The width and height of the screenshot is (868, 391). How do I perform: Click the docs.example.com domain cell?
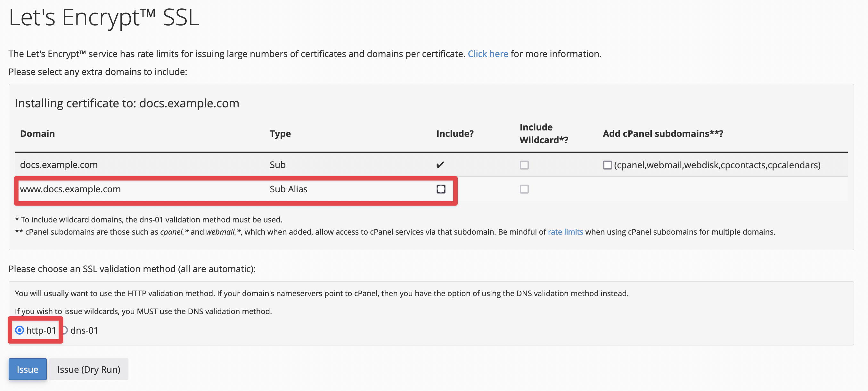59,165
